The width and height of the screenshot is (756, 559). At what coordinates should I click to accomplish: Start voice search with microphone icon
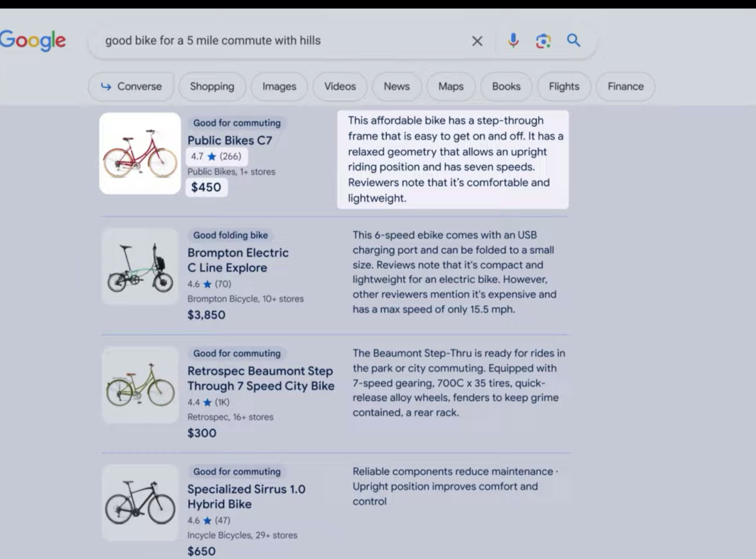(x=513, y=41)
